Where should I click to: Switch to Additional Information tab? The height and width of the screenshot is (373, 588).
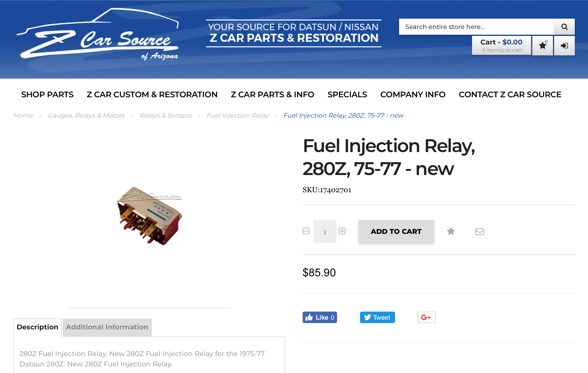(107, 327)
